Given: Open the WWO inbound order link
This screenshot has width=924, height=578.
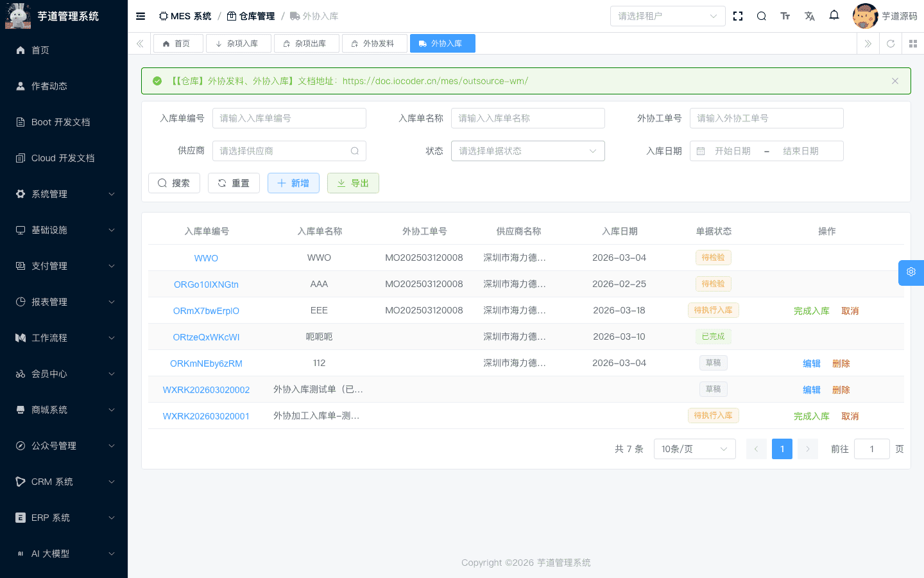Looking at the screenshot, I should (206, 257).
